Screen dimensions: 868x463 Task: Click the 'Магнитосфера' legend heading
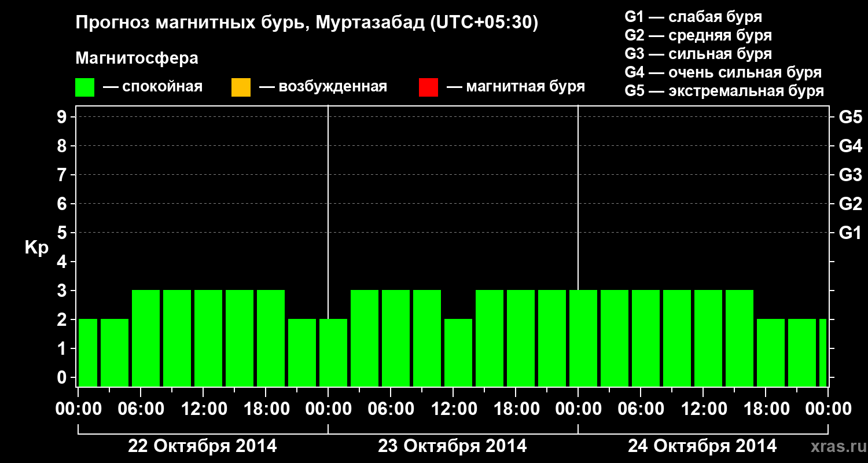tap(137, 58)
